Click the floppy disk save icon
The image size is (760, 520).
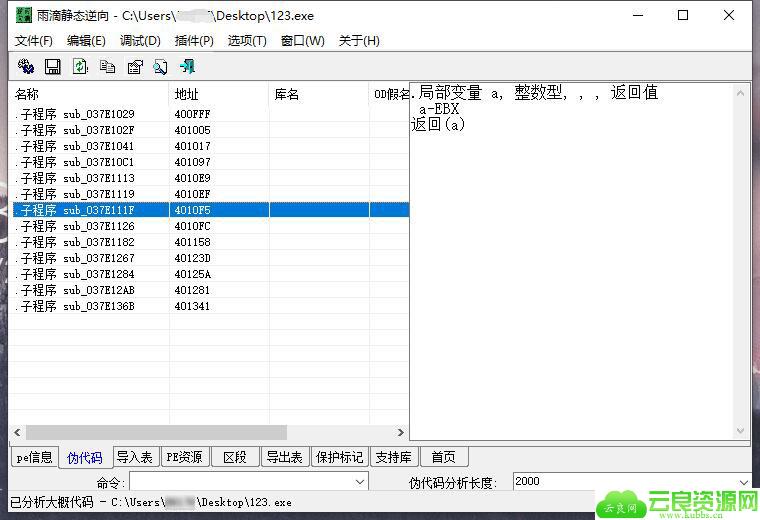click(x=53, y=66)
